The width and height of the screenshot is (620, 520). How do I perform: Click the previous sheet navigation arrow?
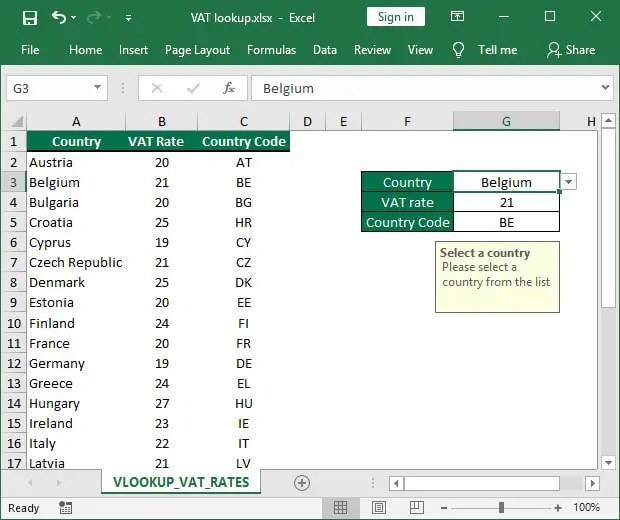click(30, 482)
